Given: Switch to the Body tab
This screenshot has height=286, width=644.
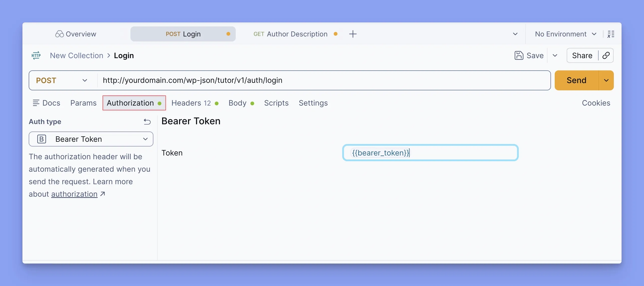Looking at the screenshot, I should (x=241, y=103).
